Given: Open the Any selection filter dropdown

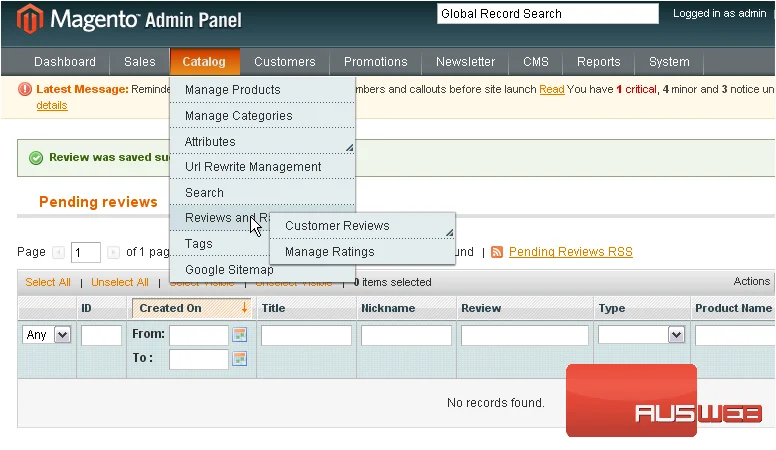Looking at the screenshot, I should tap(47, 335).
